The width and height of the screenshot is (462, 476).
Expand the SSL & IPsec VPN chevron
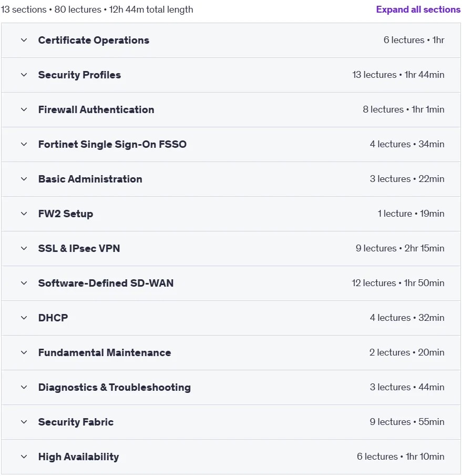pyautogui.click(x=24, y=248)
